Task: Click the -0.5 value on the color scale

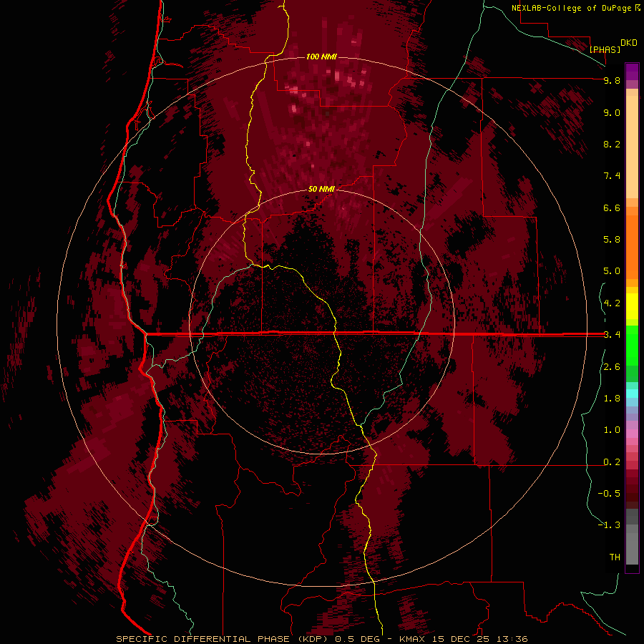Action: [x=609, y=494]
